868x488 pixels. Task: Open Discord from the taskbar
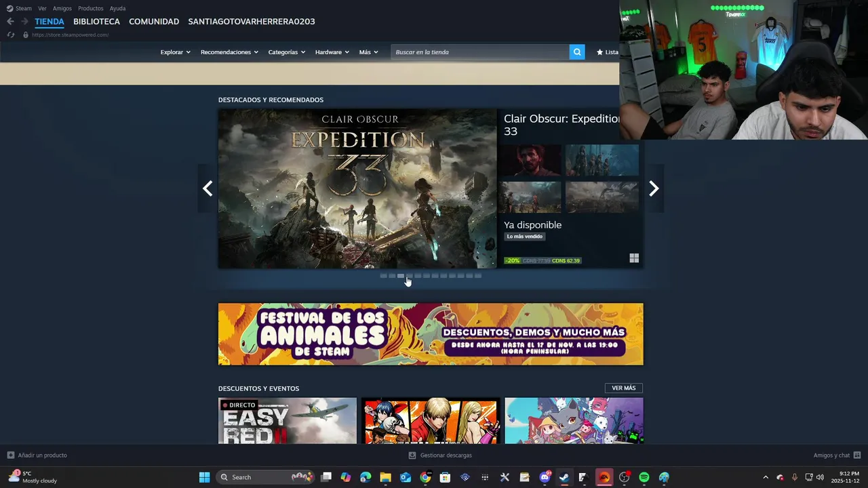(x=545, y=477)
